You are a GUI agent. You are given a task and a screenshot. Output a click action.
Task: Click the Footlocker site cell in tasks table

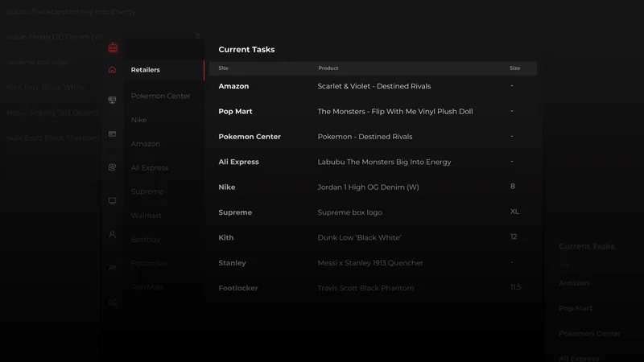pos(238,288)
